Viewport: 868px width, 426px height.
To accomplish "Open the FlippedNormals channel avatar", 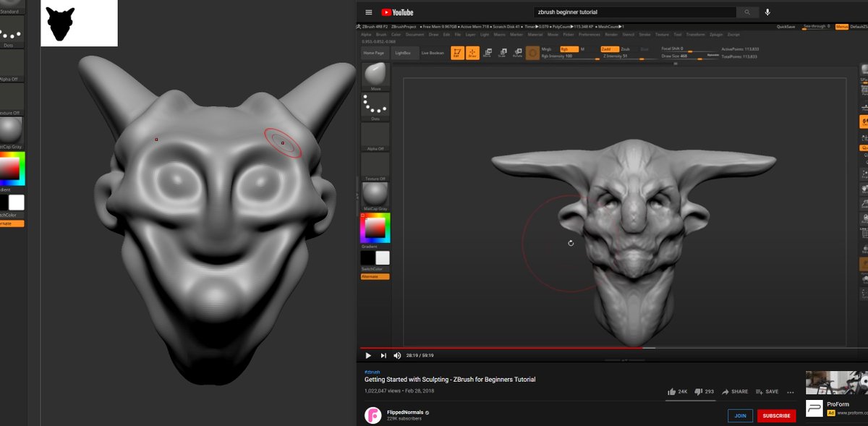I will coord(373,414).
